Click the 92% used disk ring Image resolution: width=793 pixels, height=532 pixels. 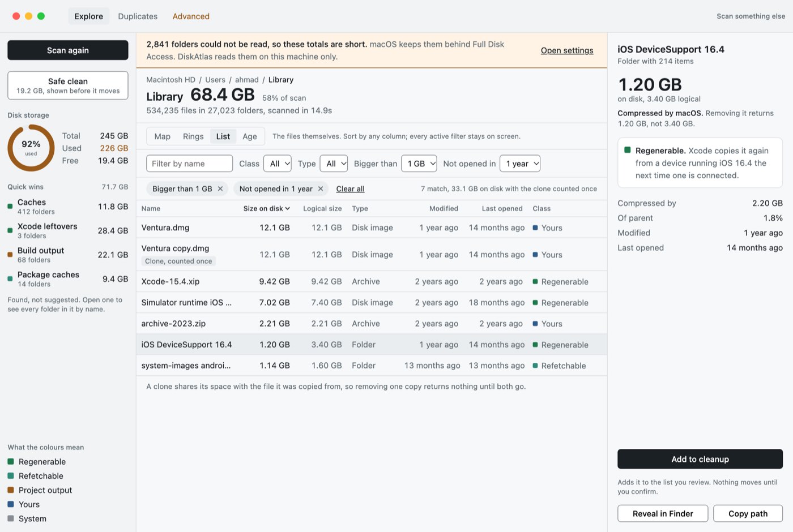pyautogui.click(x=31, y=148)
